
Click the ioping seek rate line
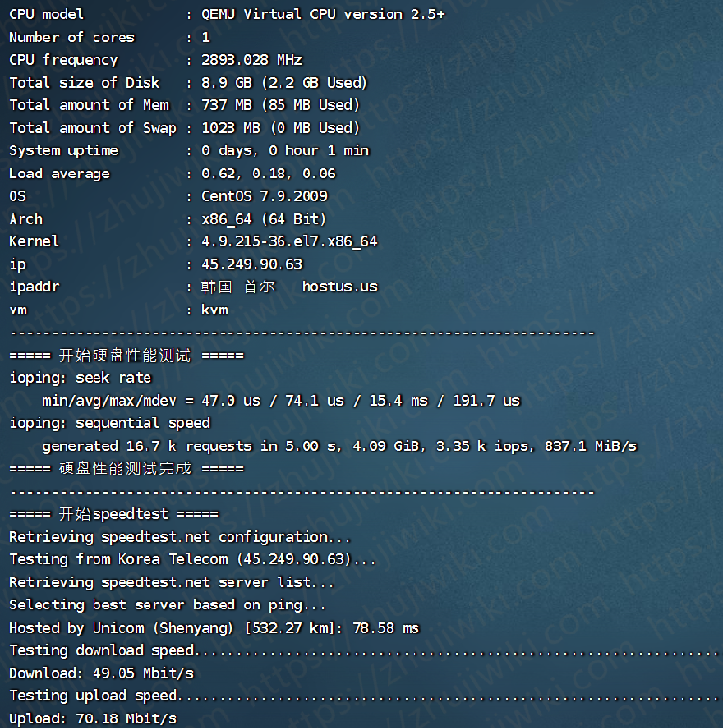(x=80, y=378)
